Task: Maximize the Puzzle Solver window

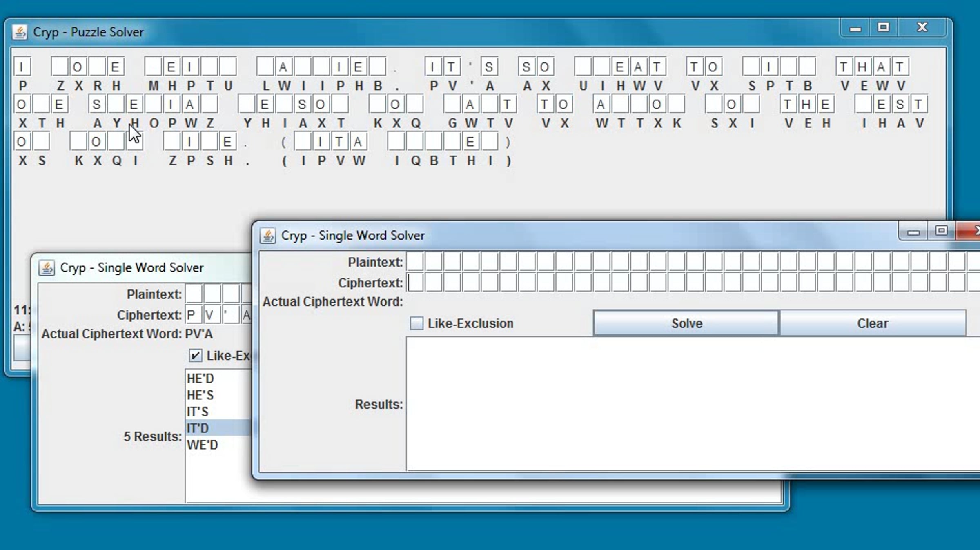Action: click(883, 27)
